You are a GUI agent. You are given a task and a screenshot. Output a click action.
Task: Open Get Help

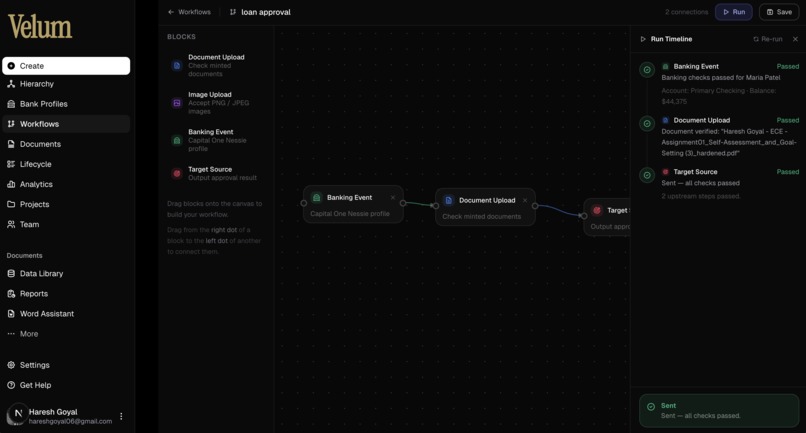click(66, 385)
